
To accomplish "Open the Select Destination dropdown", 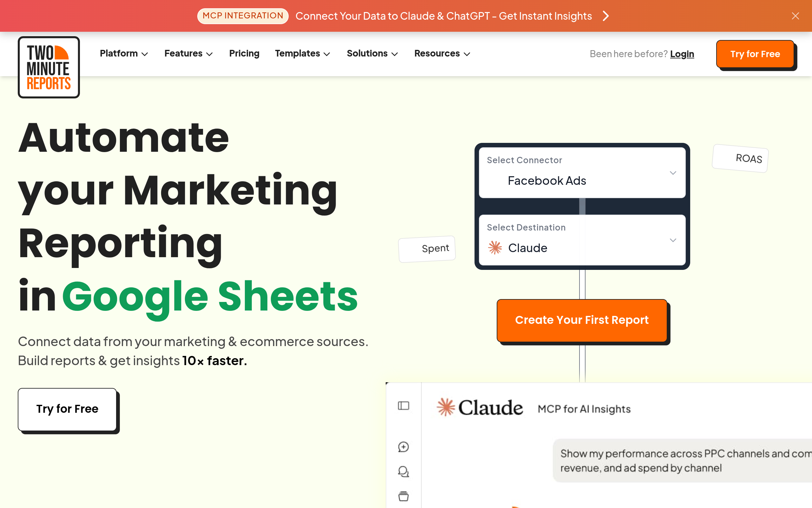I will tap(582, 240).
